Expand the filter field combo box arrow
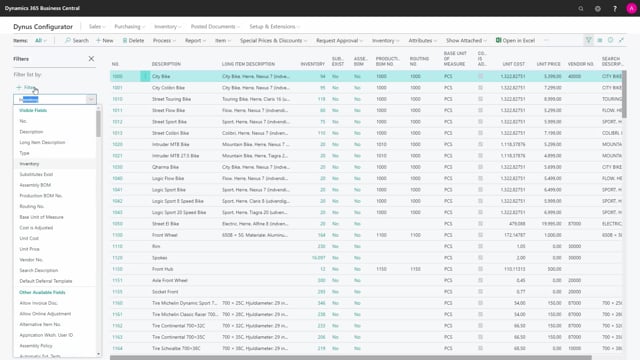The width and height of the screenshot is (640, 360). tap(91, 100)
